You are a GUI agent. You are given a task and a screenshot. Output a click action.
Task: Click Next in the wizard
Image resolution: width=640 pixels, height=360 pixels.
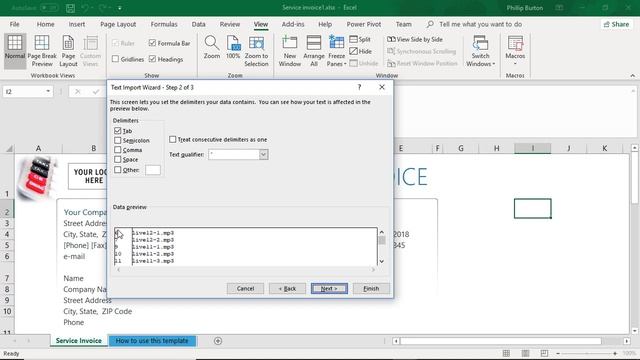[x=329, y=289]
